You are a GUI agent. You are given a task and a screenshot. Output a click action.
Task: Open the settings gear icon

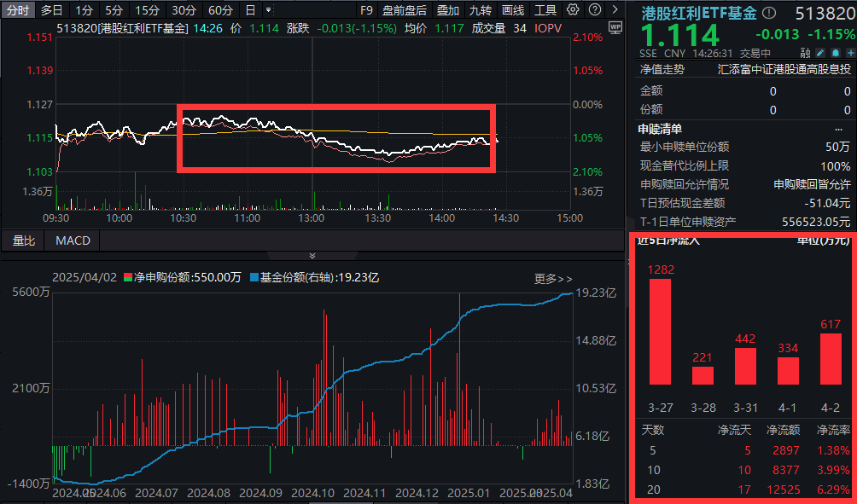[x=572, y=10]
